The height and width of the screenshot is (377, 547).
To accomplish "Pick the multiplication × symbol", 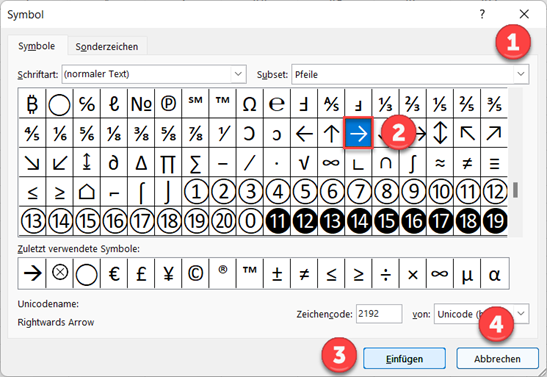I will 413,274.
